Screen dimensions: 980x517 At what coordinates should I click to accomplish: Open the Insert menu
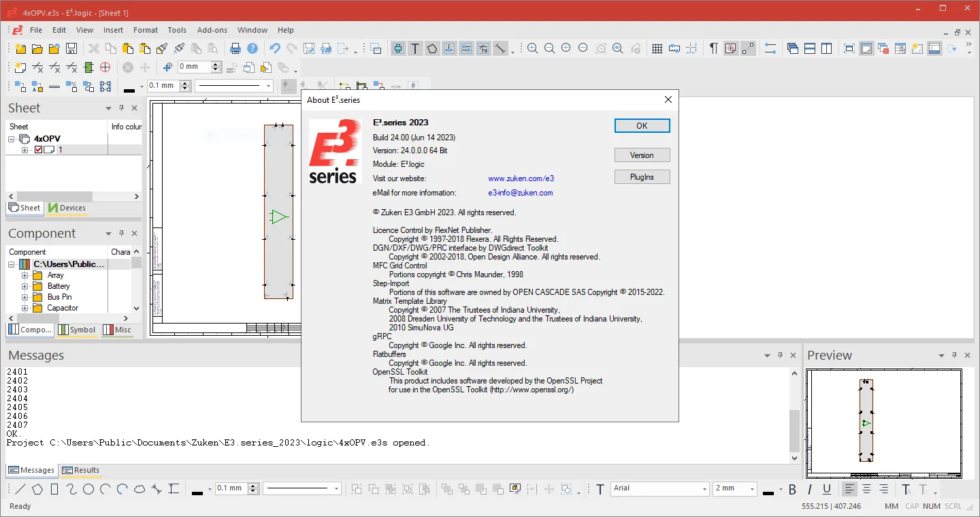point(114,30)
